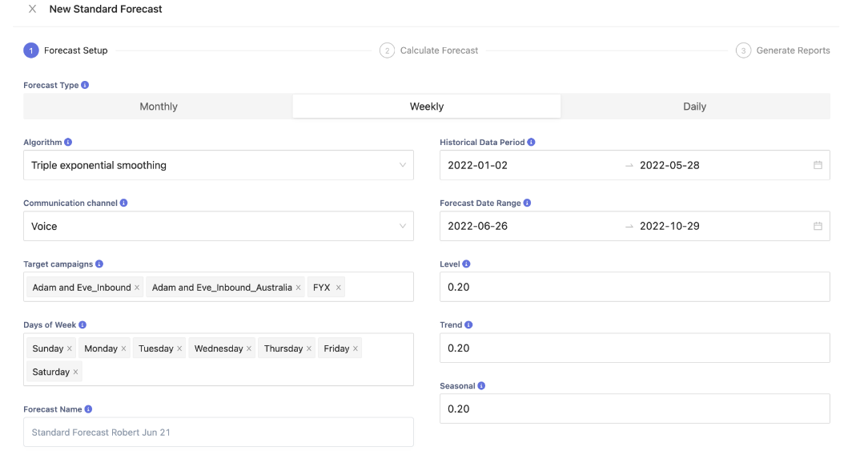
Task: Open calendar icon in Forecast Date Range field
Action: [818, 227]
